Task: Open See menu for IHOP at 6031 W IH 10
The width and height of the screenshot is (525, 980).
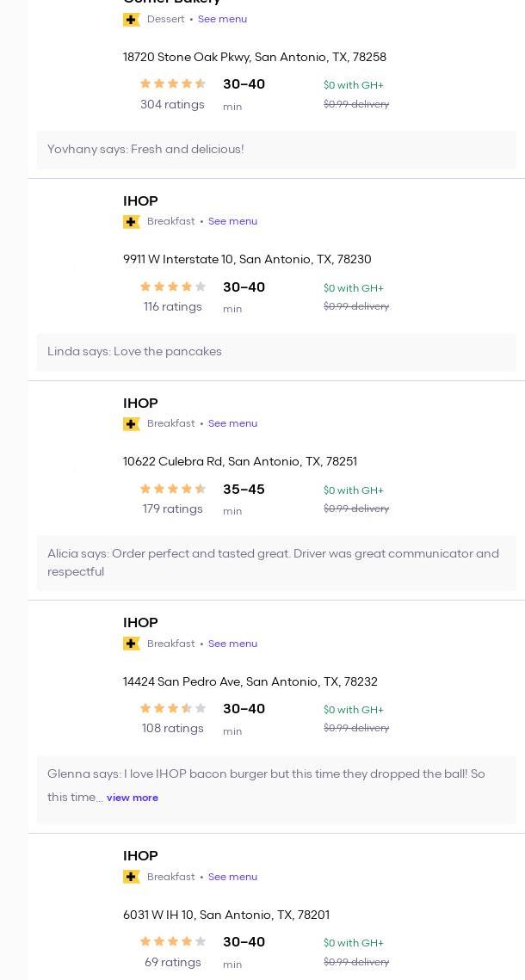Action: [x=232, y=877]
